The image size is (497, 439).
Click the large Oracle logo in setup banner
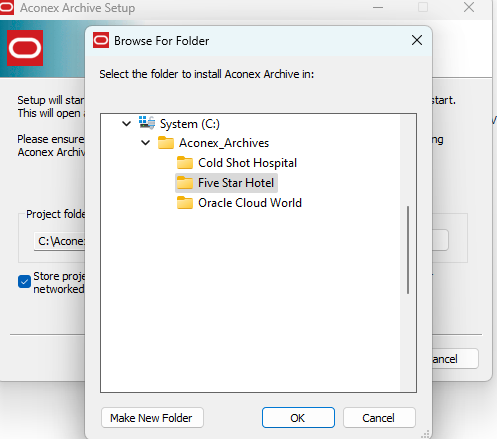(x=25, y=48)
